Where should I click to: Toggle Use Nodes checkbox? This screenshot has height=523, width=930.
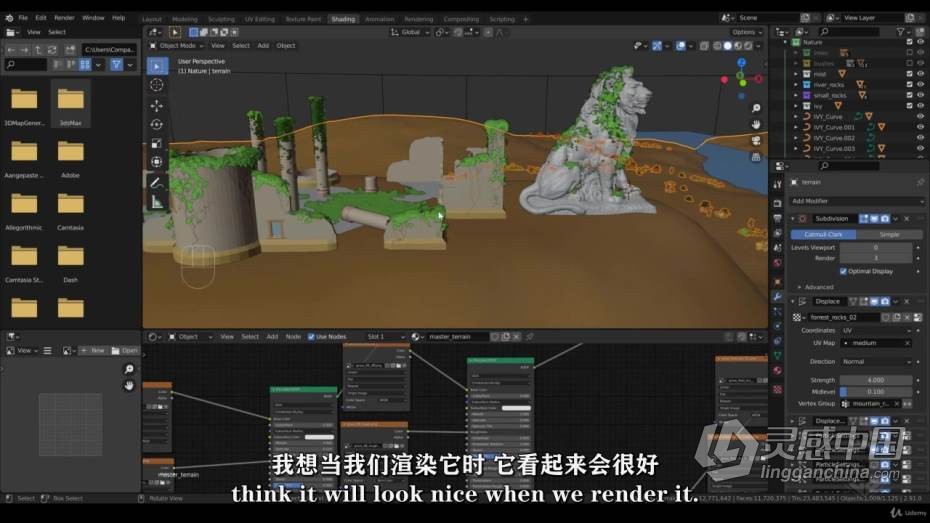coord(311,337)
